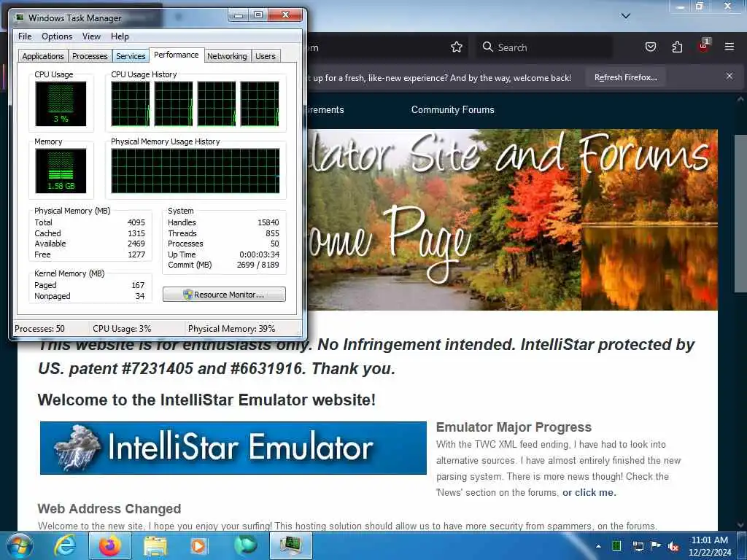Click the Task Manager taskbar button
Screen dimensions: 747x560
pos(290,545)
